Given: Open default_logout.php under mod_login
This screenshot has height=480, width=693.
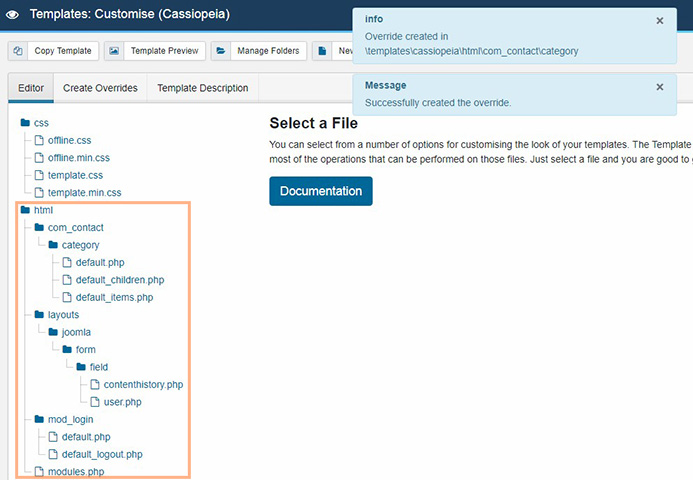Looking at the screenshot, I should click(x=109, y=454).
